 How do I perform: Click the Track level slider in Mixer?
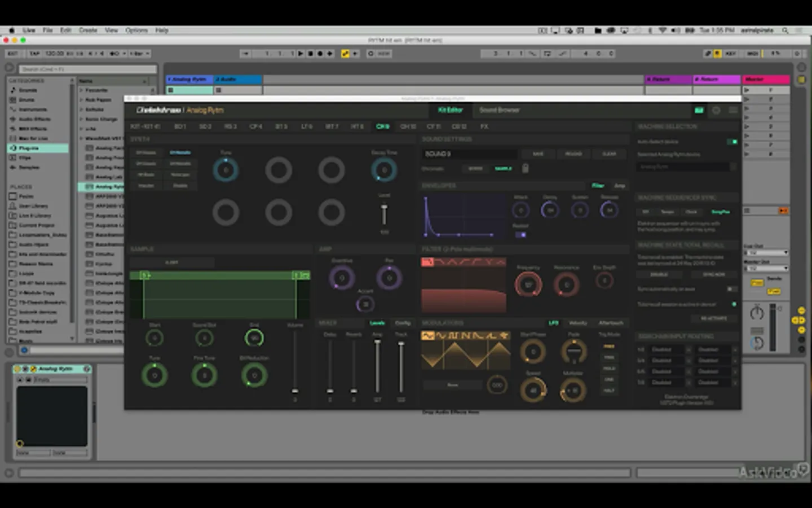[x=401, y=366]
